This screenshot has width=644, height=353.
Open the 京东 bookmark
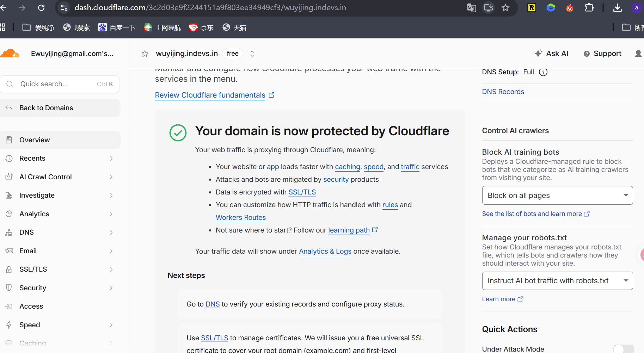[201, 27]
